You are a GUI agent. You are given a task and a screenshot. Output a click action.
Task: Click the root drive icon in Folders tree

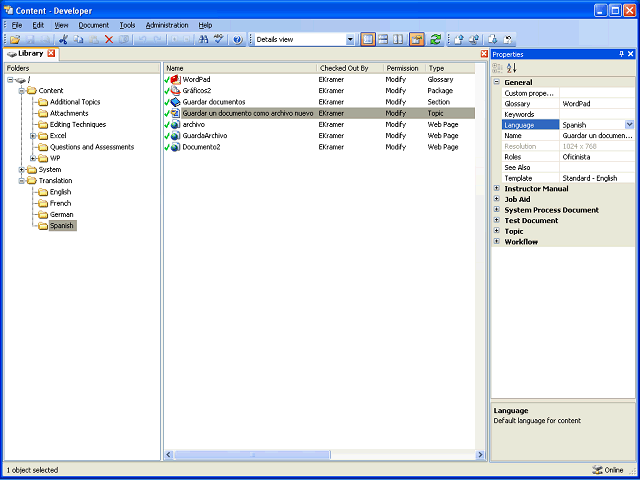(x=20, y=80)
